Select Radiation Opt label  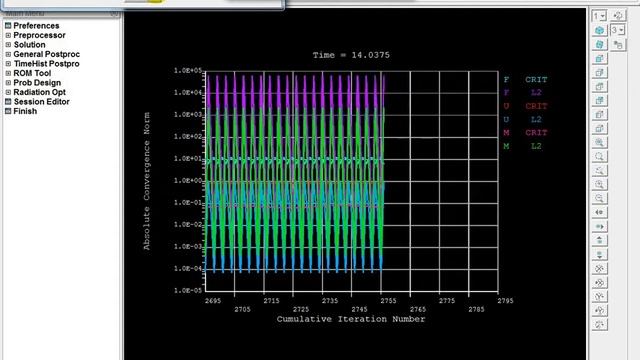coord(40,92)
